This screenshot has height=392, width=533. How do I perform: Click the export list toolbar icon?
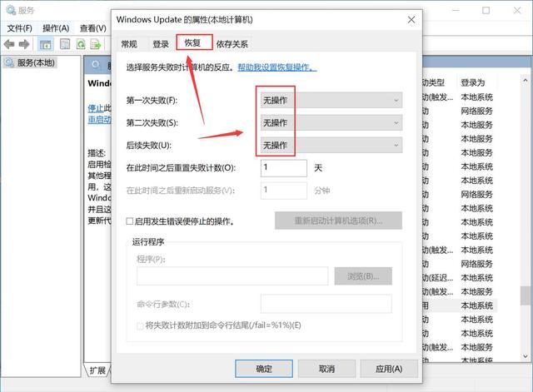[x=96, y=44]
